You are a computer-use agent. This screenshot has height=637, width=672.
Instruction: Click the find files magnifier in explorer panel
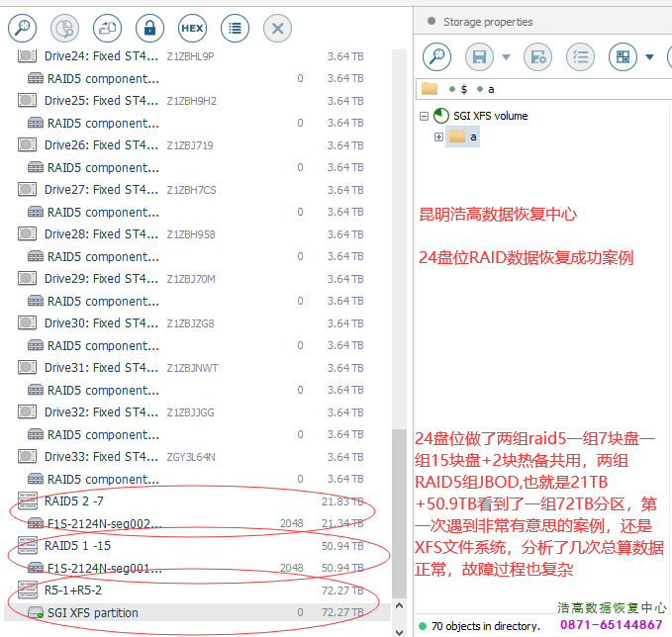point(437,56)
